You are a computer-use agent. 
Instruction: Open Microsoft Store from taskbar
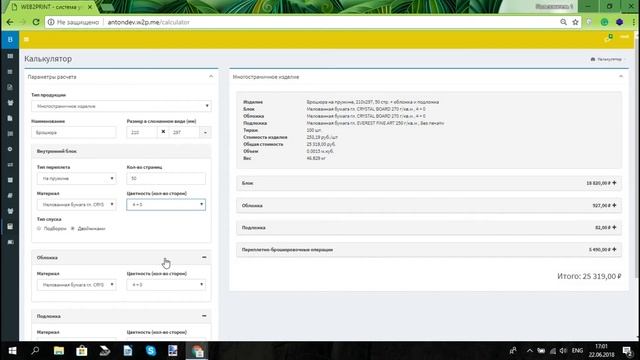coord(82,351)
